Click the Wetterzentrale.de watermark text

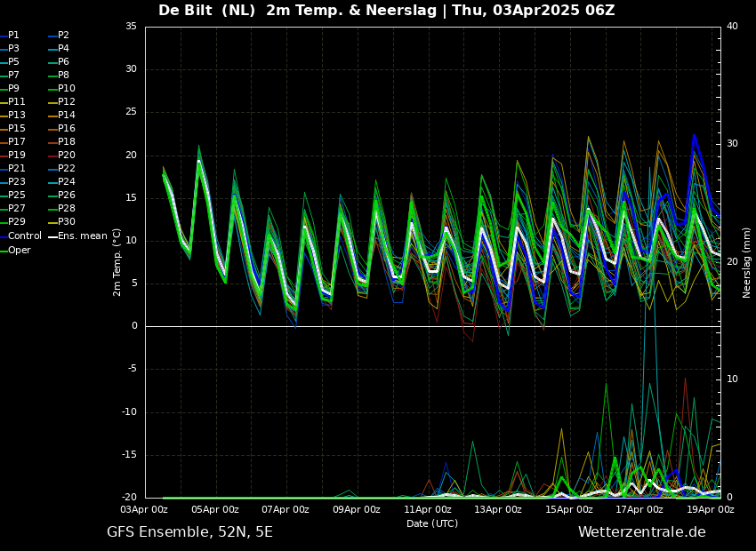click(641, 532)
